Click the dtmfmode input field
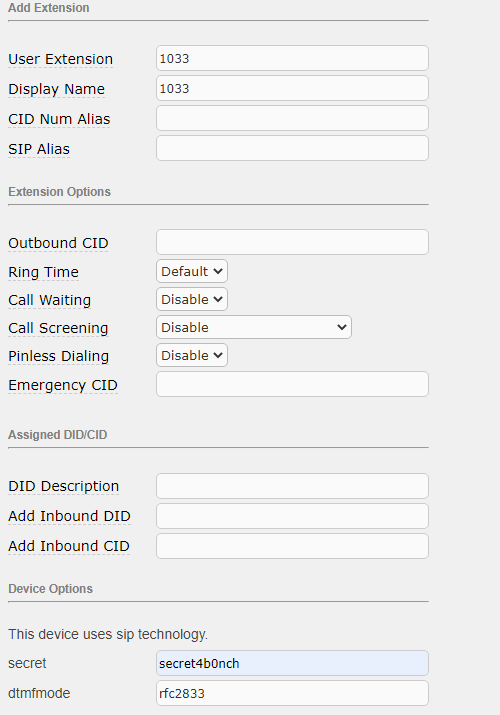 [292, 693]
